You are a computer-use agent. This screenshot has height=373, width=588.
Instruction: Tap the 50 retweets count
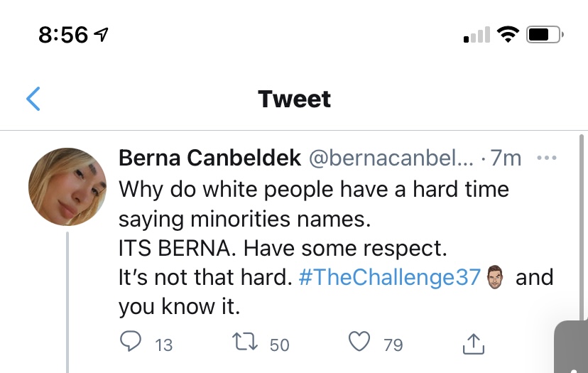click(x=279, y=345)
